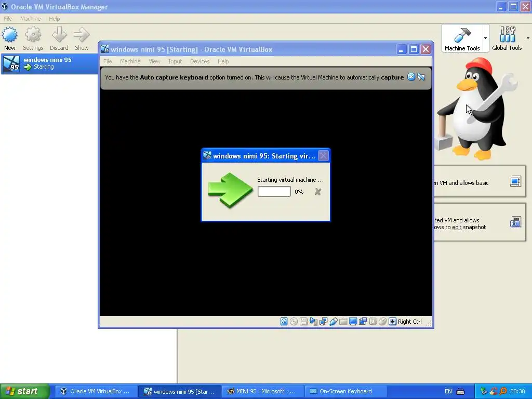The image size is (532, 399).
Task: Open Devices menu in VM window
Action: tap(199, 61)
